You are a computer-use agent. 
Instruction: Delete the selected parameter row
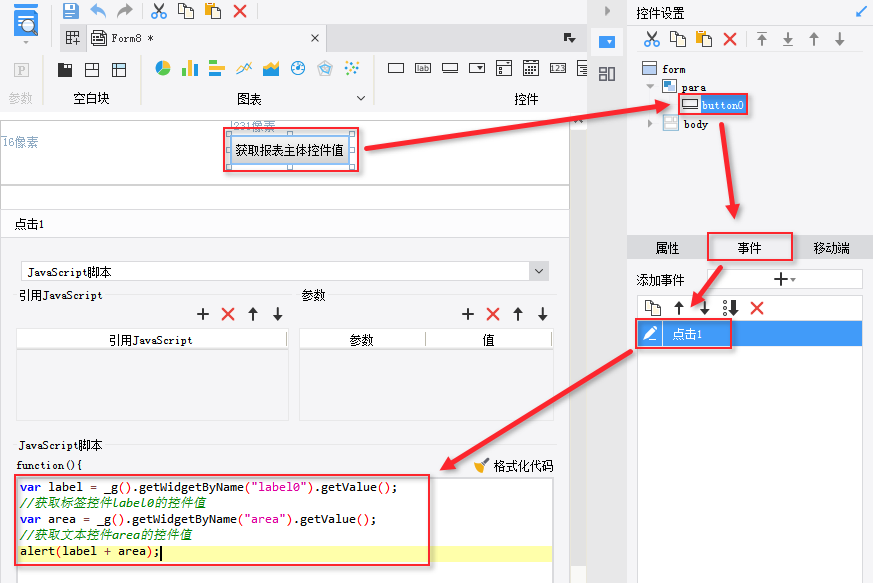click(493, 315)
